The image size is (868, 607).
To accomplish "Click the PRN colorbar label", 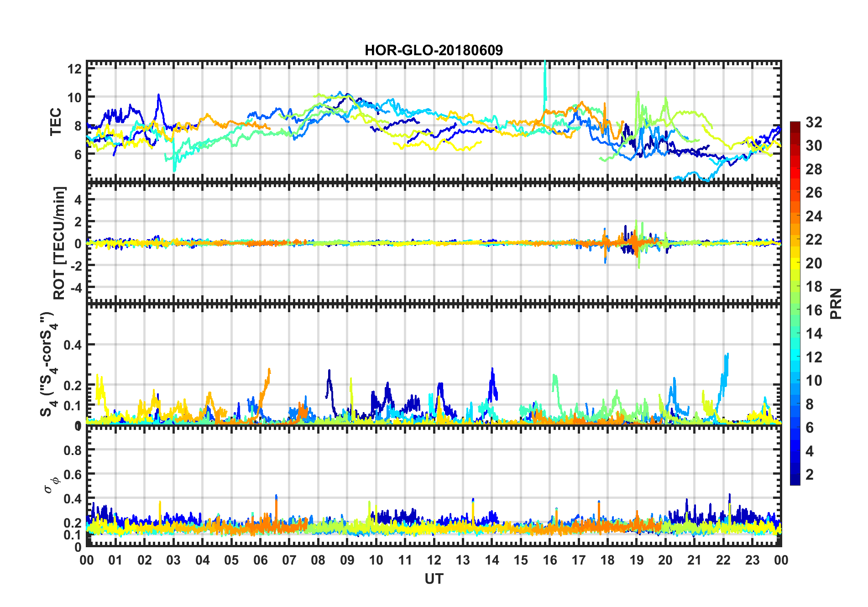I will pyautogui.click(x=836, y=303).
